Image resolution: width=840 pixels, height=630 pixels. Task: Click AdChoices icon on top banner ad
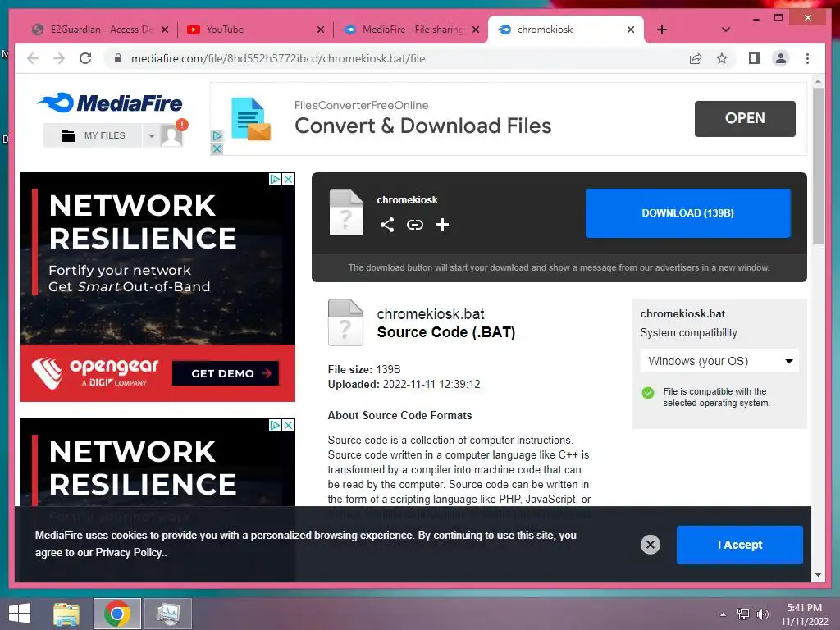pos(217,135)
